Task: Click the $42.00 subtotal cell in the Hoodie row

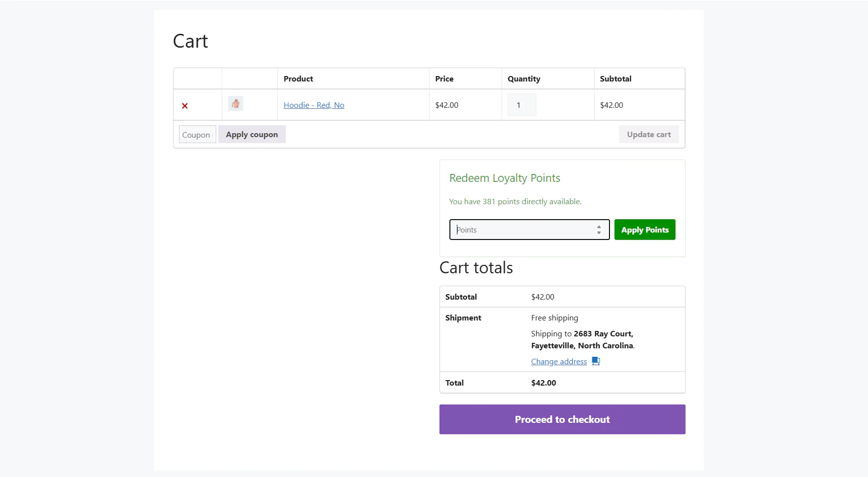Action: (611, 105)
